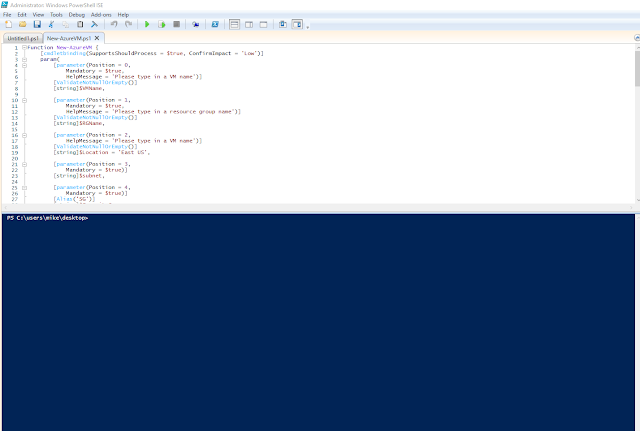Show script pane on the right layout icon
Screen dimensions: 640x431
[249, 24]
